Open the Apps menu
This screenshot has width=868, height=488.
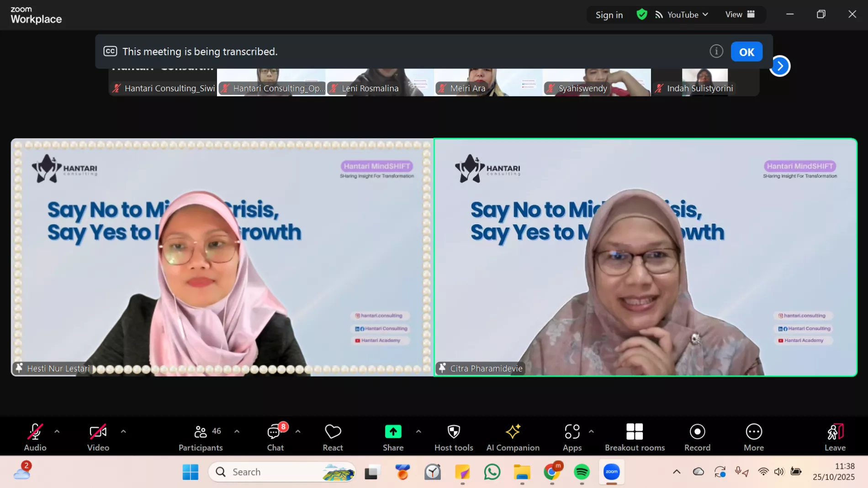click(x=572, y=436)
